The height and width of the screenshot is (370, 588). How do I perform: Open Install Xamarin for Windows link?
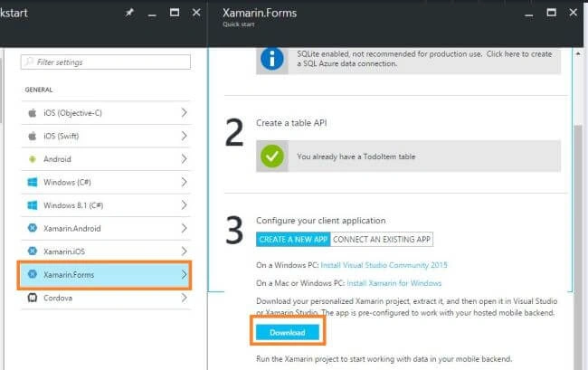click(x=394, y=283)
